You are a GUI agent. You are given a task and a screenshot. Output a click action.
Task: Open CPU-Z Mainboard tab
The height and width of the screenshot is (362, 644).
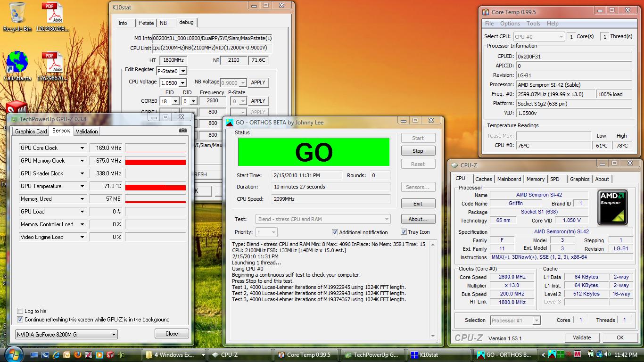pyautogui.click(x=509, y=179)
